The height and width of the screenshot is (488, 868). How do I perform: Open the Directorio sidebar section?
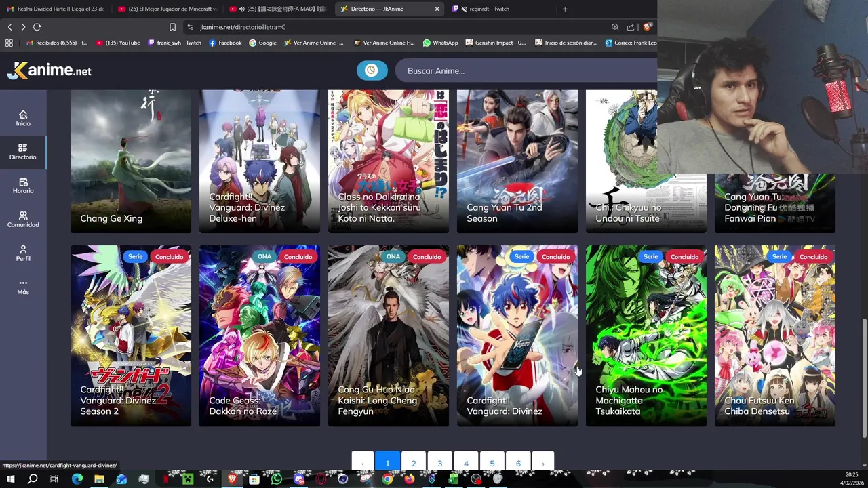point(23,152)
